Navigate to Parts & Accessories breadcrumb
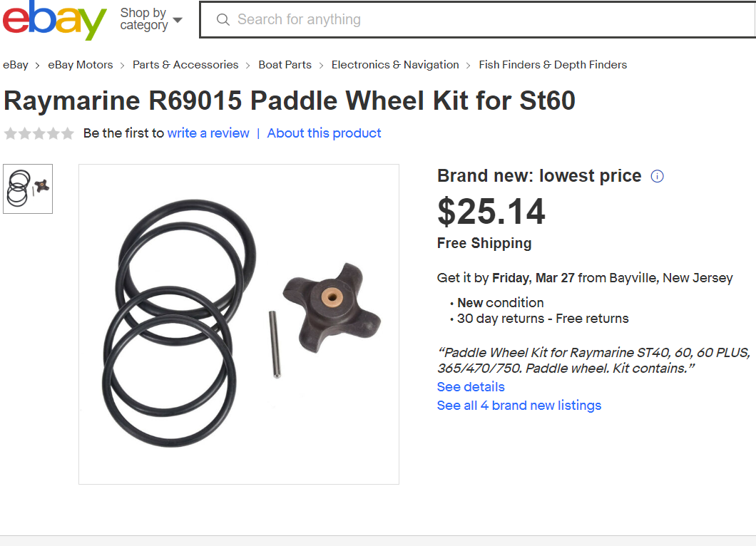 (x=185, y=65)
